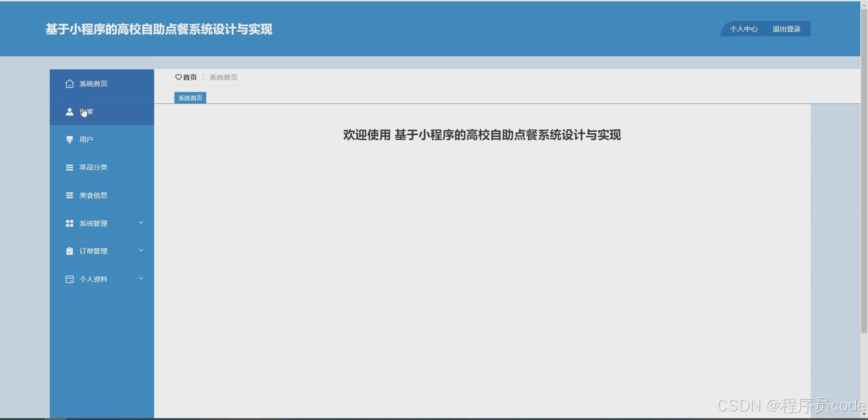
Task: Select the 系统首页 home icon in sidebar
Action: 69,84
